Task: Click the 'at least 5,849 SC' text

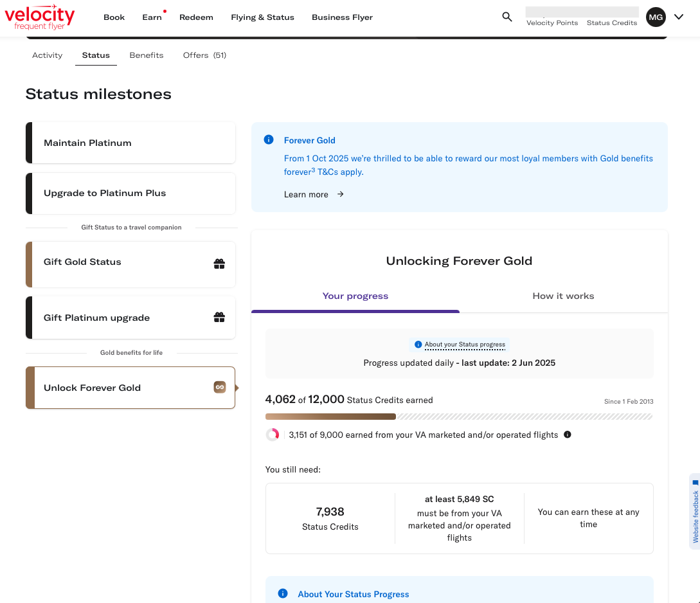Action: tap(460, 499)
